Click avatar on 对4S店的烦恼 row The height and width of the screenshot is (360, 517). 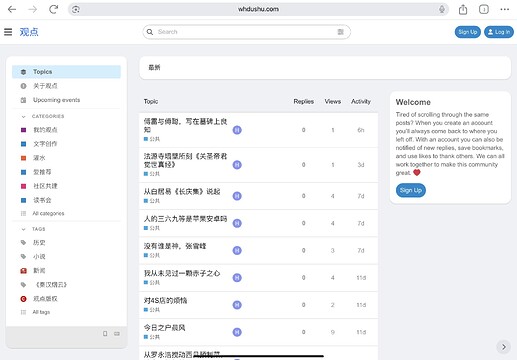(237, 305)
